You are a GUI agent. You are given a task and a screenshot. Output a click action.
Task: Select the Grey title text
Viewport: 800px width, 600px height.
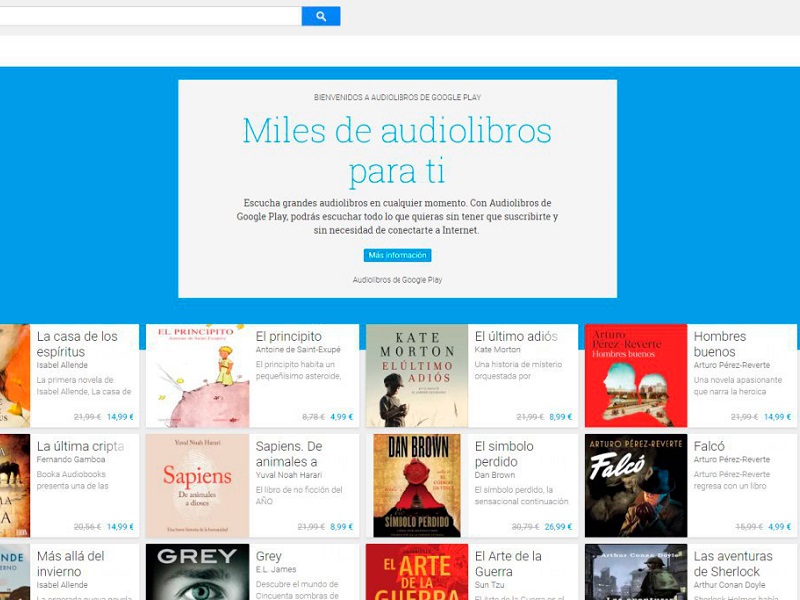point(268,556)
